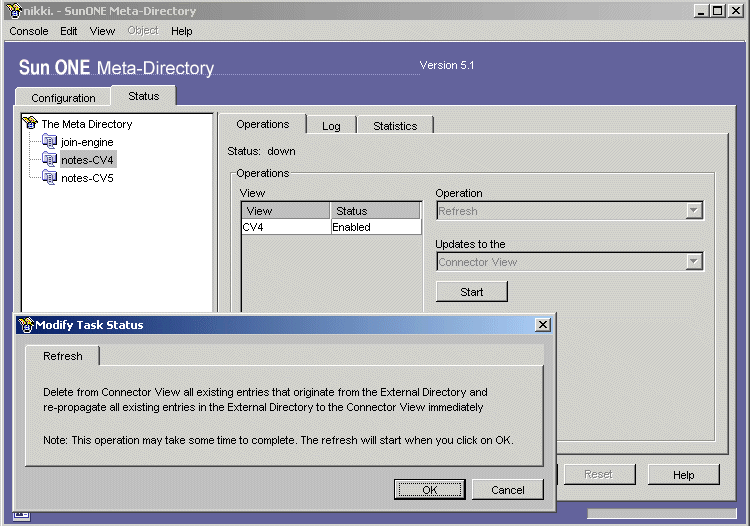751x526 pixels.
Task: Open the Help menu
Action: [x=182, y=31]
